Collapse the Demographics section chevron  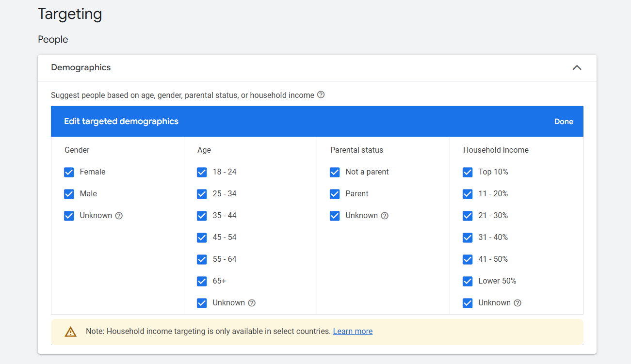577,68
